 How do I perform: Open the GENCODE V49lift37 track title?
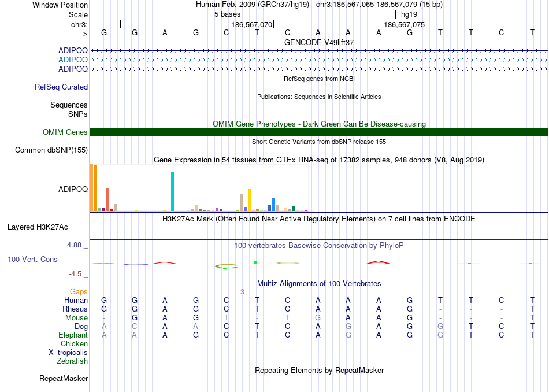click(319, 42)
